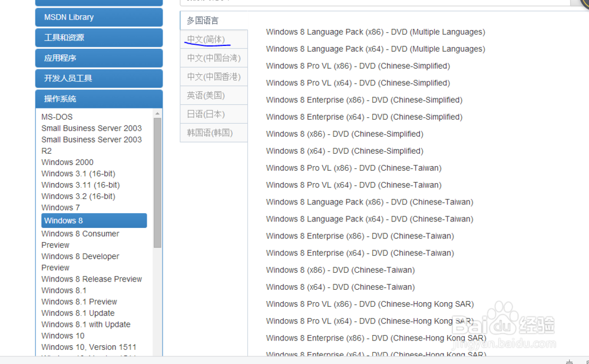Open Windows 8 (x64) DVD Chinese-Simplified
589x364 pixels.
tap(345, 151)
